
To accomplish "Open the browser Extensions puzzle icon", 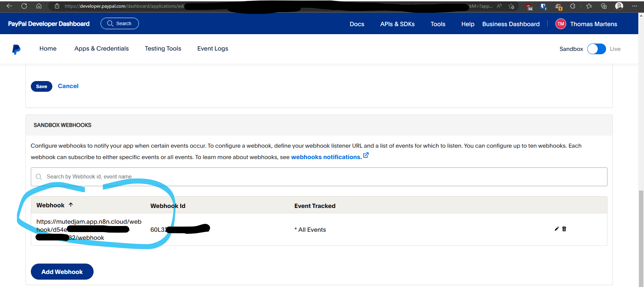I will tap(573, 6).
